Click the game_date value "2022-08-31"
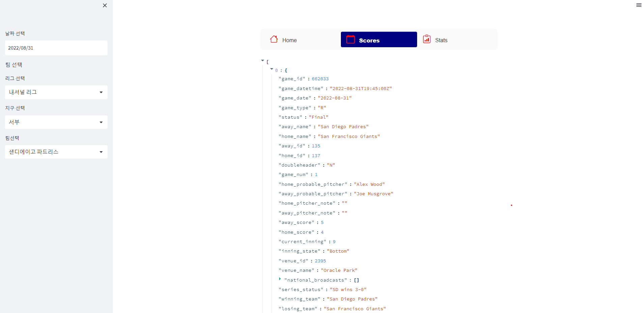644x313 pixels. (x=334, y=98)
